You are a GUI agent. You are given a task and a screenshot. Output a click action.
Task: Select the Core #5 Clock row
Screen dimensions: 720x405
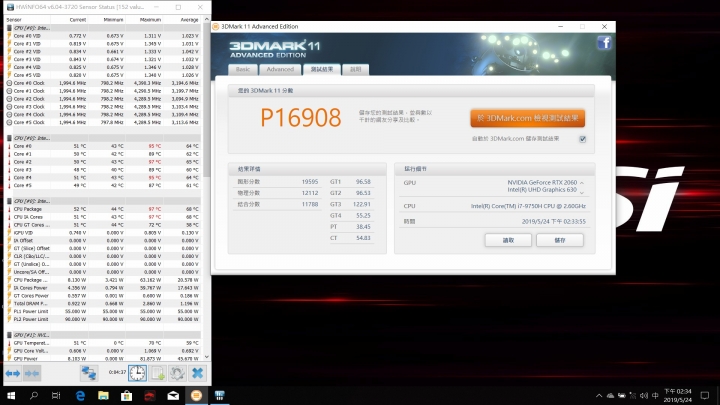(103, 123)
